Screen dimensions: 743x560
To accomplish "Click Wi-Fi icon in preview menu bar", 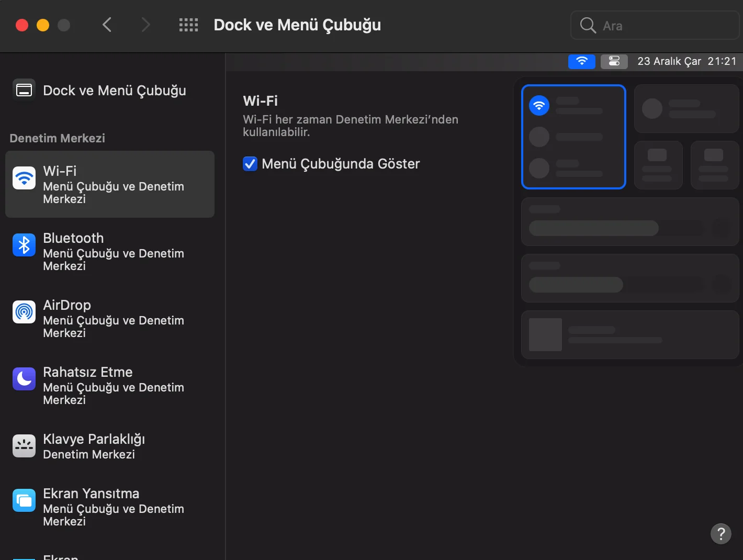I will click(x=581, y=61).
